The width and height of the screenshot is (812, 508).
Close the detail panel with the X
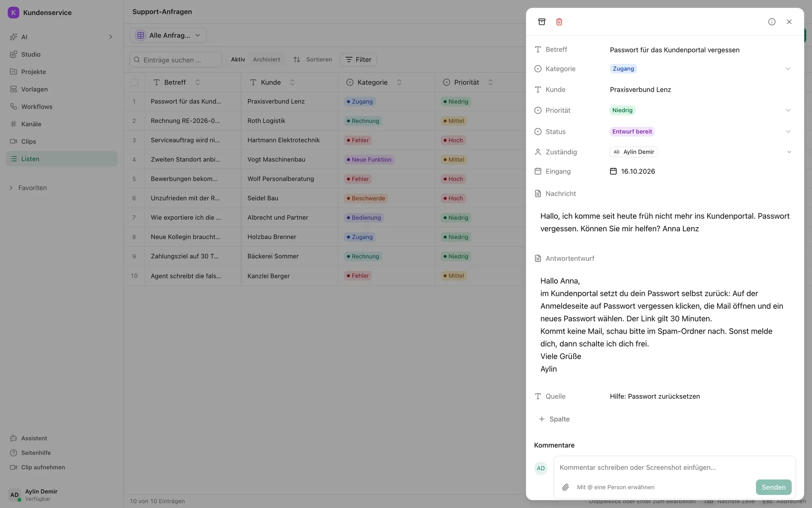(x=789, y=22)
